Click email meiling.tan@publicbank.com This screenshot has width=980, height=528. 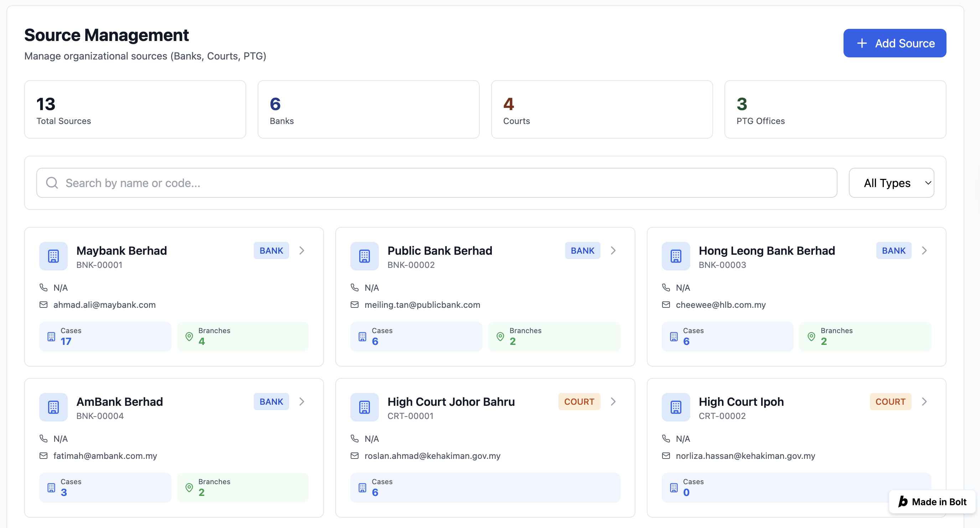[x=422, y=304]
